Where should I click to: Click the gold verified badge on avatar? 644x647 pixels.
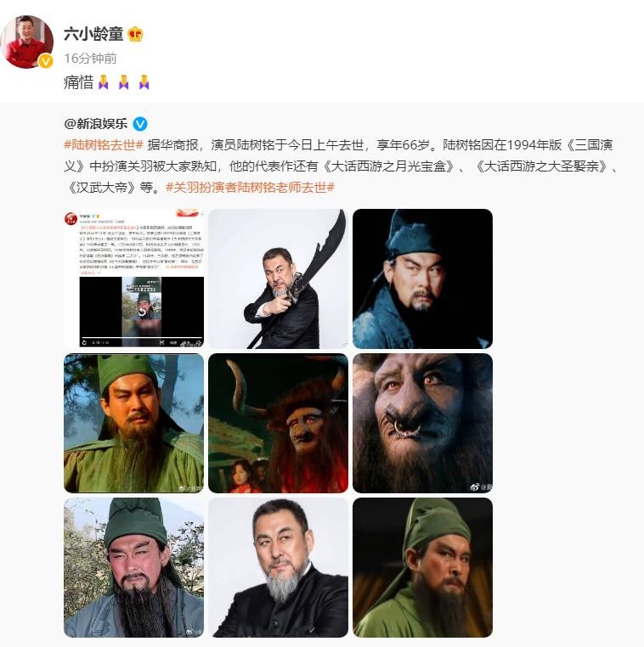tap(45, 61)
